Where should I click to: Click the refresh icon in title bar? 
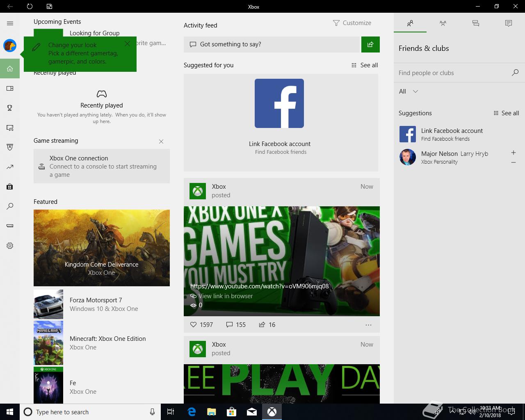tap(30, 7)
